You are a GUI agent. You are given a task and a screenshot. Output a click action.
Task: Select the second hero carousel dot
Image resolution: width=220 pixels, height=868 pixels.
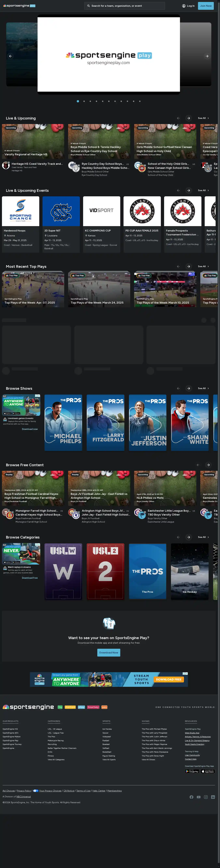pos(84,101)
